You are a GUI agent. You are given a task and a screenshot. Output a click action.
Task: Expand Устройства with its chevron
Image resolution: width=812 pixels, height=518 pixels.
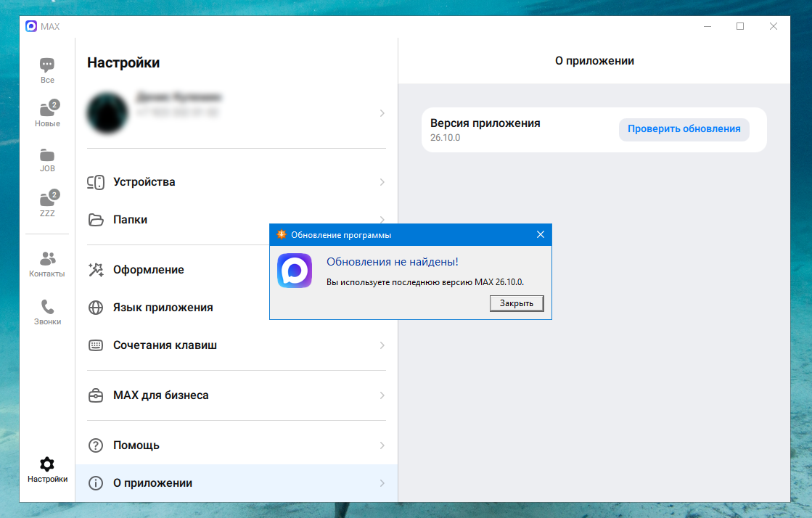click(382, 182)
